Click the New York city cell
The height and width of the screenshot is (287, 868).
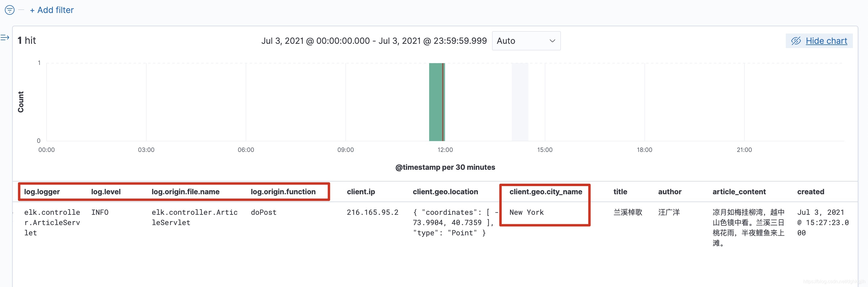tap(526, 212)
